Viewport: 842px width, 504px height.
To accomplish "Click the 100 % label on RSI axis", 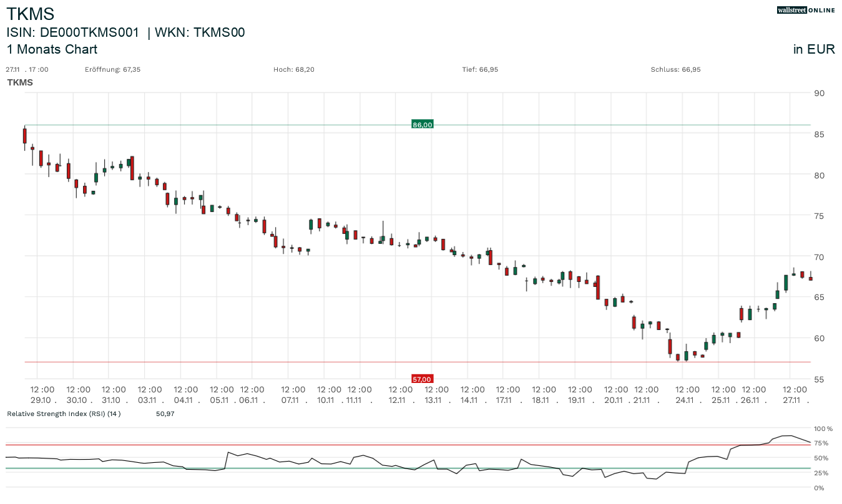I will [x=823, y=429].
